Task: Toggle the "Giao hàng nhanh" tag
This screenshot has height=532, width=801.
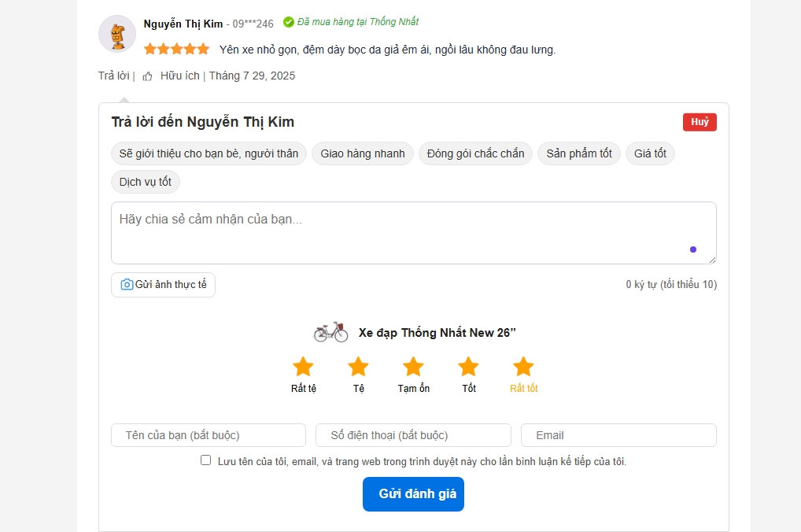Action: (362, 153)
